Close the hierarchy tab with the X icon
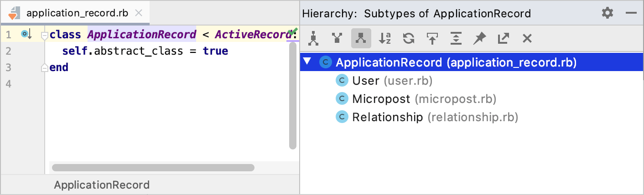 527,39
